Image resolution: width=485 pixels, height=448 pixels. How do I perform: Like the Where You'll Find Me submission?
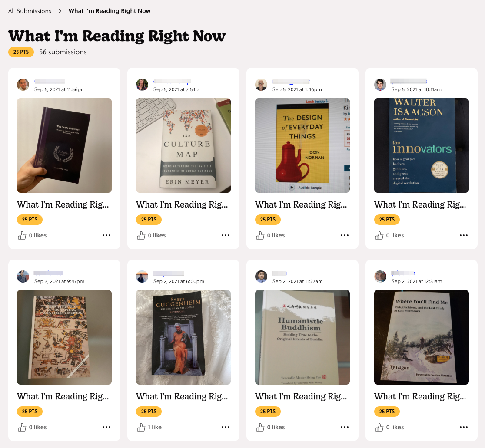pos(379,427)
